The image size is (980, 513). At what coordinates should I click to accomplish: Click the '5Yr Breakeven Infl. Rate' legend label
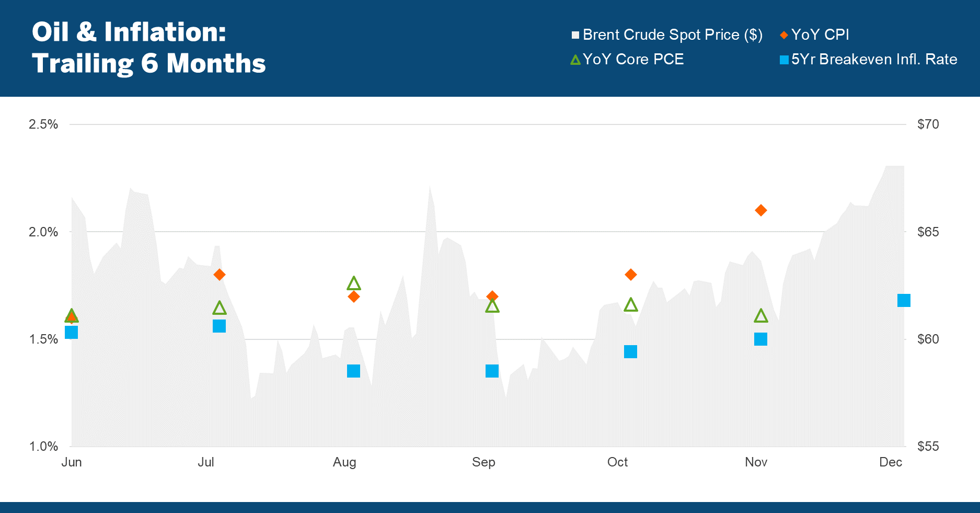tap(874, 60)
